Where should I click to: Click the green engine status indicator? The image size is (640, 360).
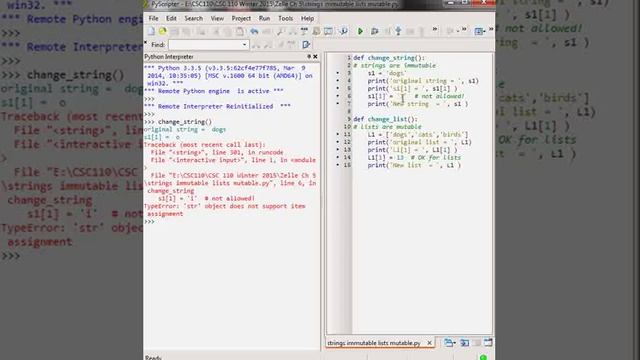(483, 358)
